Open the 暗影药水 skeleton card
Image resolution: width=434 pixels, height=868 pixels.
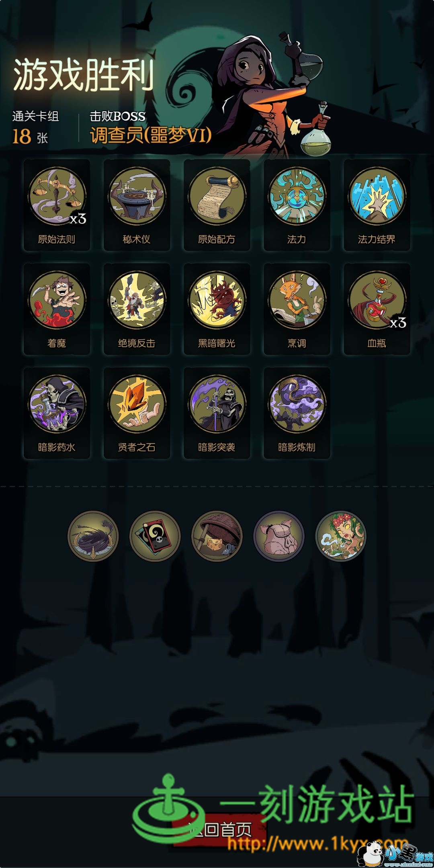(57, 413)
